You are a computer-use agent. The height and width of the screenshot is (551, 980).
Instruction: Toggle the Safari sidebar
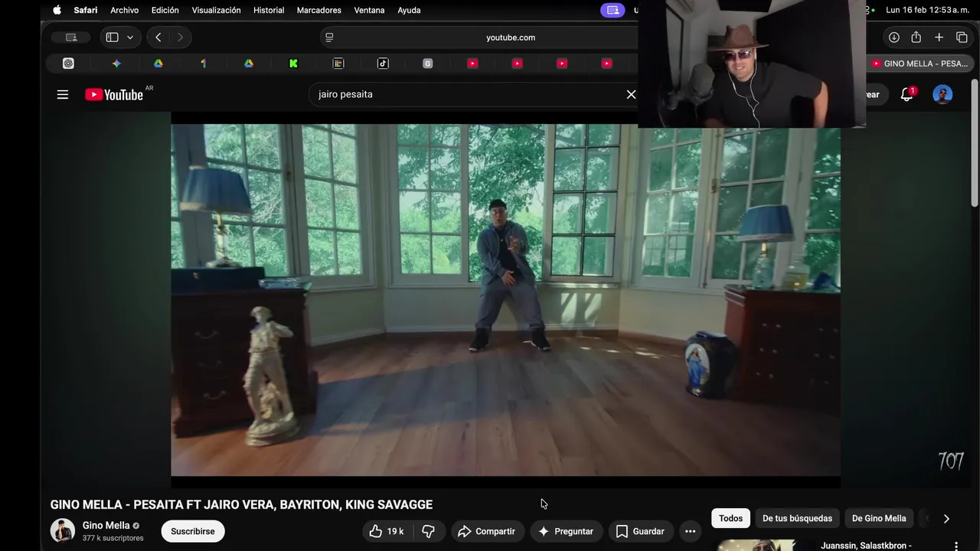(x=112, y=37)
